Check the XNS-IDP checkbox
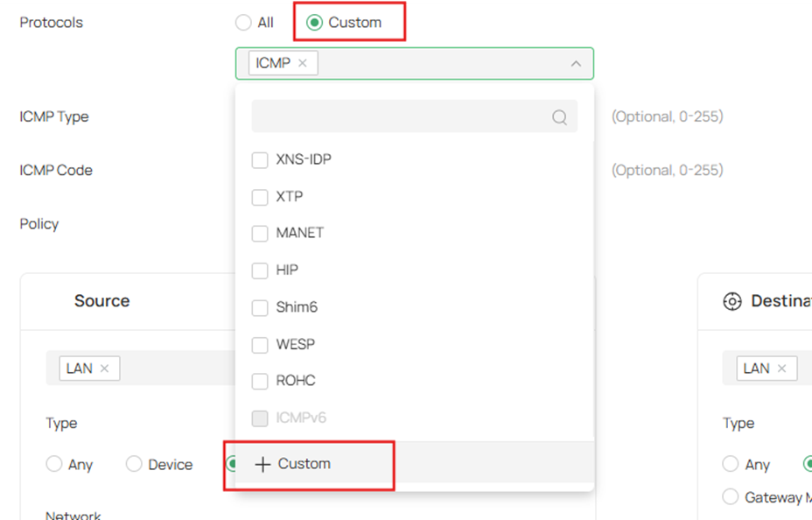Screen dimensions: 812x520 coord(260,160)
